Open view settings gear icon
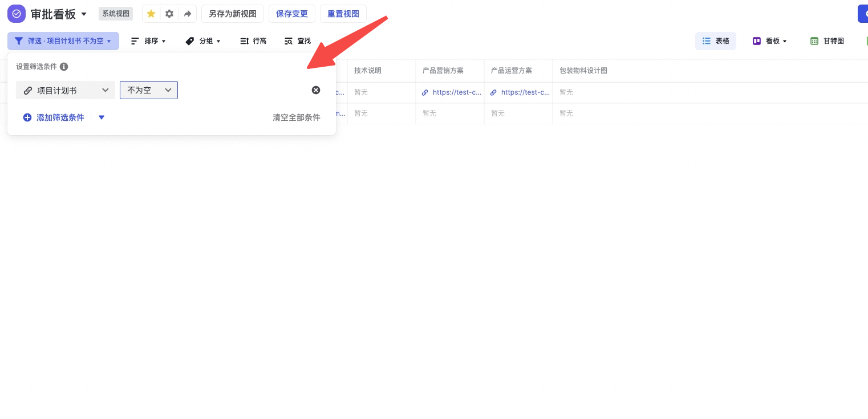Screen dimensions: 868x419 (x=169, y=14)
